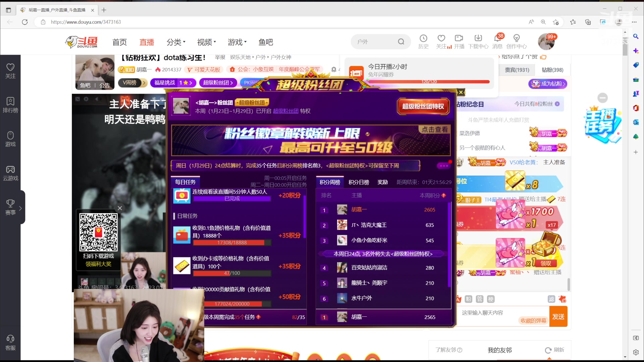Go to 首页 home tab

tap(120, 42)
